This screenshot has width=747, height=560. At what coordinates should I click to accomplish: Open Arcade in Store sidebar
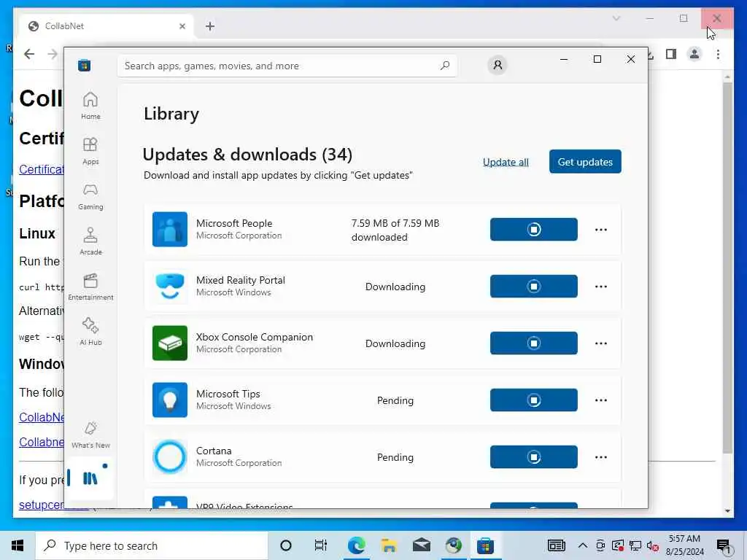coord(90,241)
